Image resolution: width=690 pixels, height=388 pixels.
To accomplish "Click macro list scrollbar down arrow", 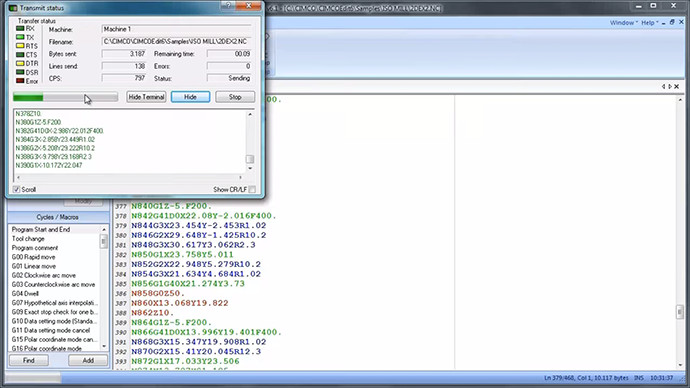I will pyautogui.click(x=104, y=347).
